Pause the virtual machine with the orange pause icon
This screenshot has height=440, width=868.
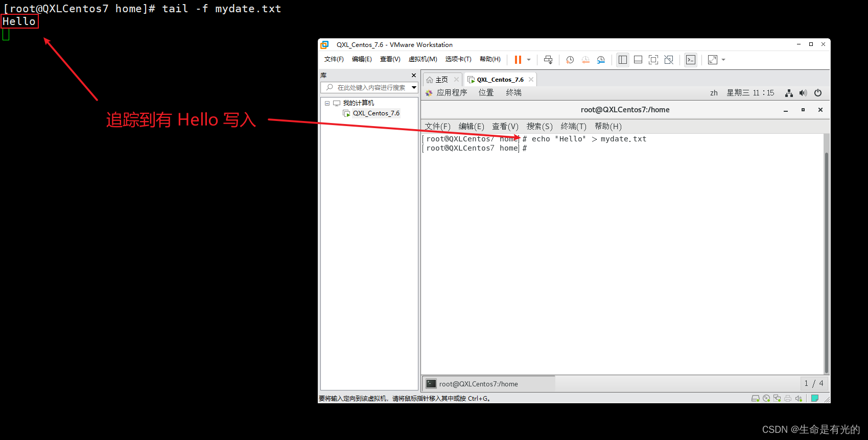pos(518,60)
